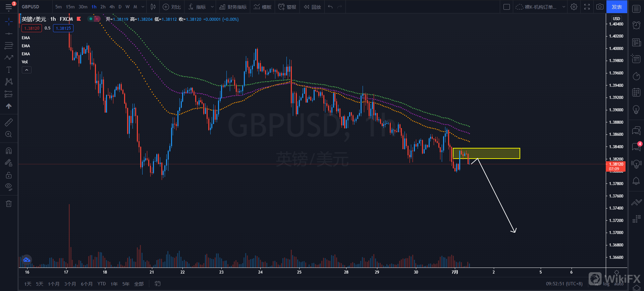This screenshot has width=644, height=291.
Task: Start bar replay with 回放
Action: pyautogui.click(x=312, y=7)
